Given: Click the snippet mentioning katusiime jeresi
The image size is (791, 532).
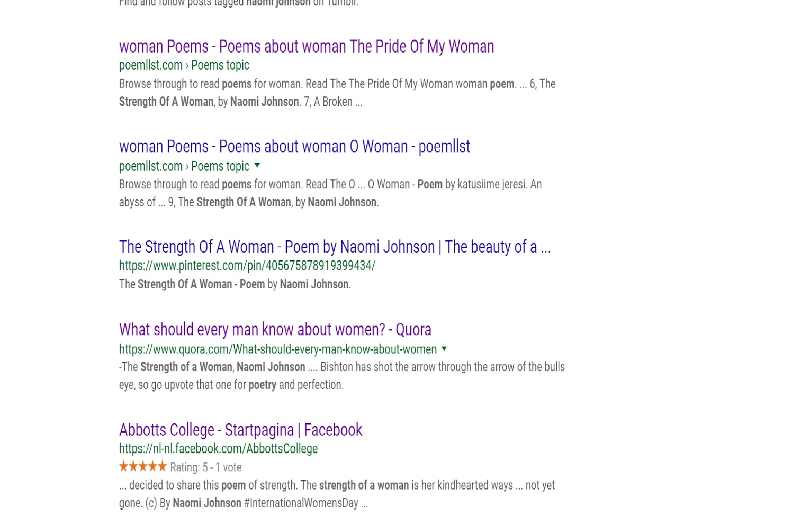Looking at the screenshot, I should 330,193.
